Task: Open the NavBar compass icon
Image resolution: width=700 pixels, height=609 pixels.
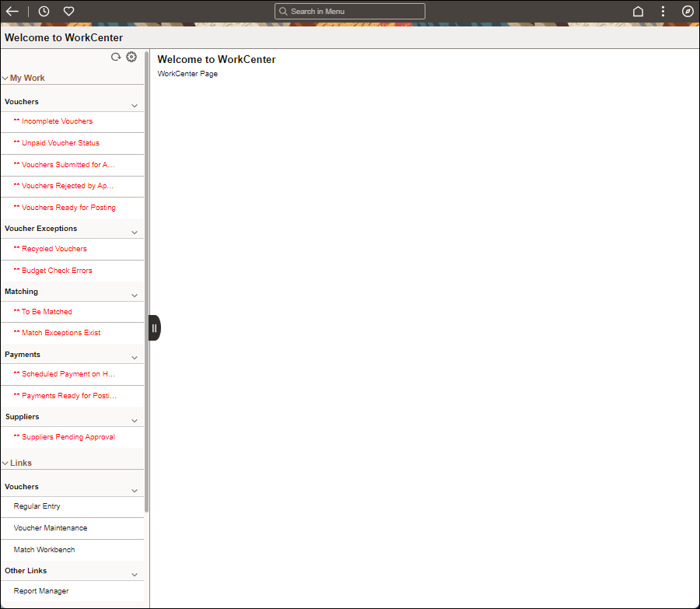Action: [x=688, y=11]
